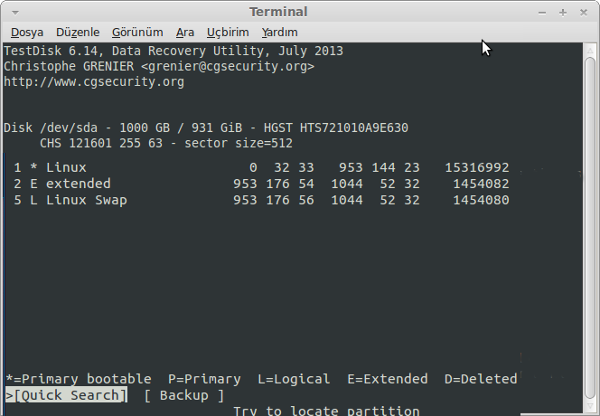Maximize the Terminal window with plus icon

coord(562,13)
